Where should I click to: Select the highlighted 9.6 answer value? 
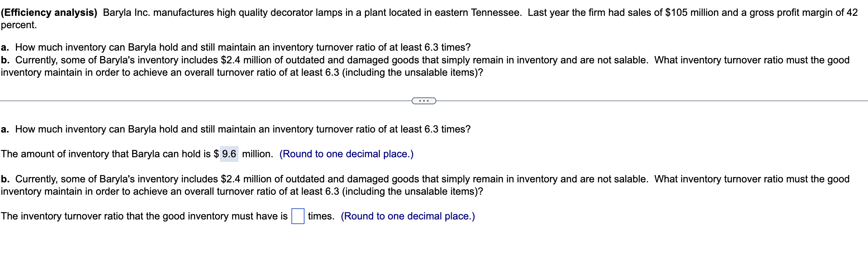[230, 154]
